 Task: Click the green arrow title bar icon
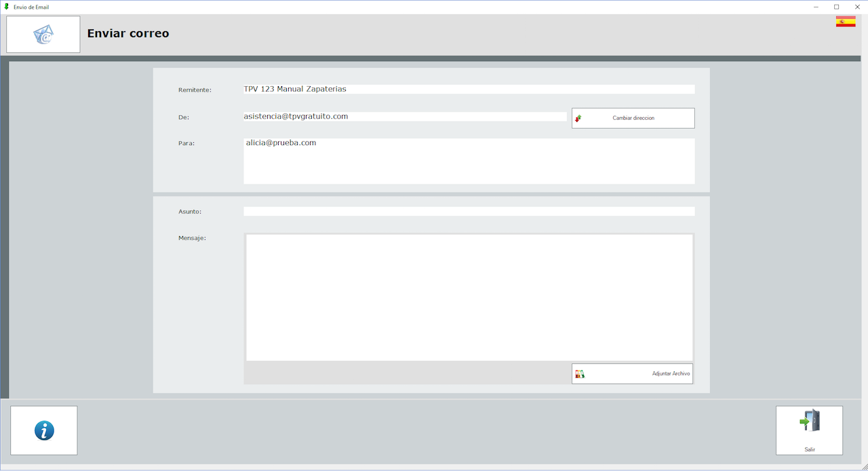coord(7,7)
